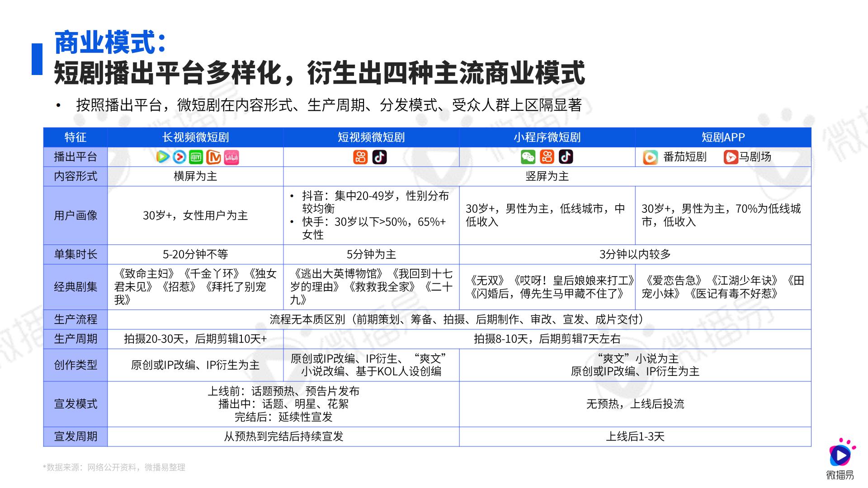Click the 抖音：集中20-49岁 bullet text
868x488 pixels.
click(375, 202)
